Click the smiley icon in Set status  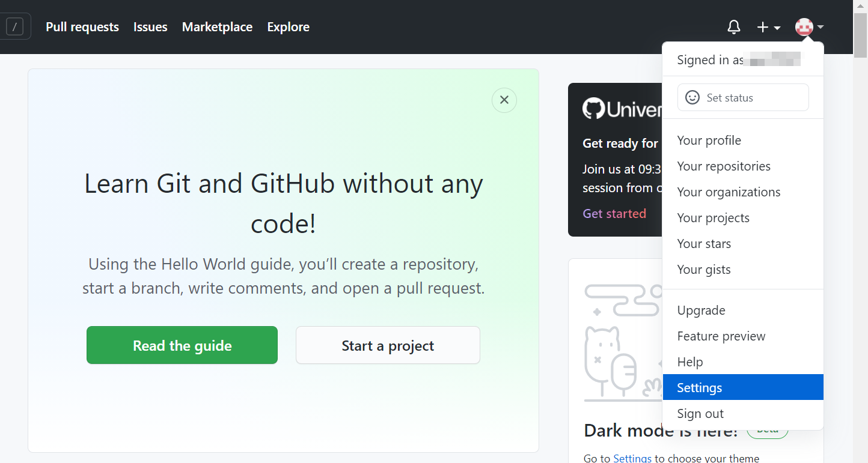[x=692, y=97]
